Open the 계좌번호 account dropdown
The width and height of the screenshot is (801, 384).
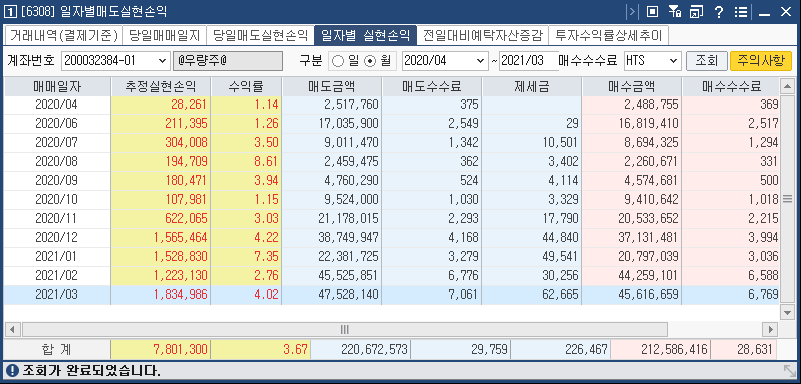click(163, 61)
